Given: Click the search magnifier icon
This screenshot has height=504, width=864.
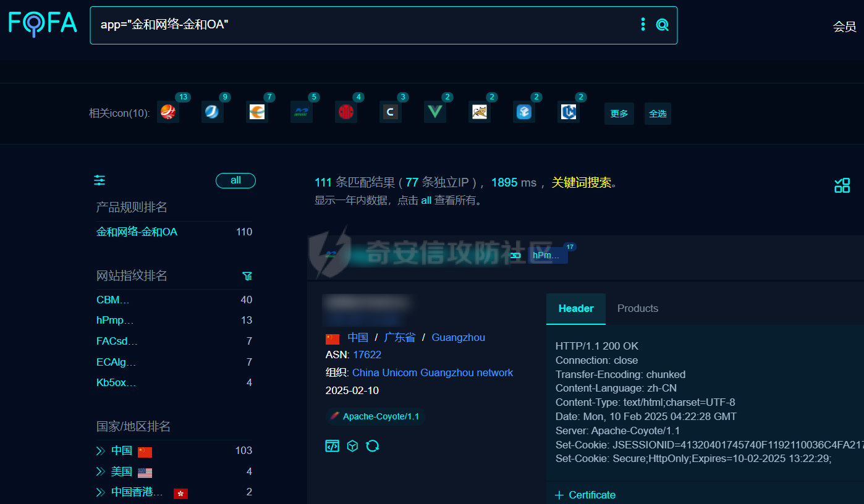Looking at the screenshot, I should click(662, 25).
